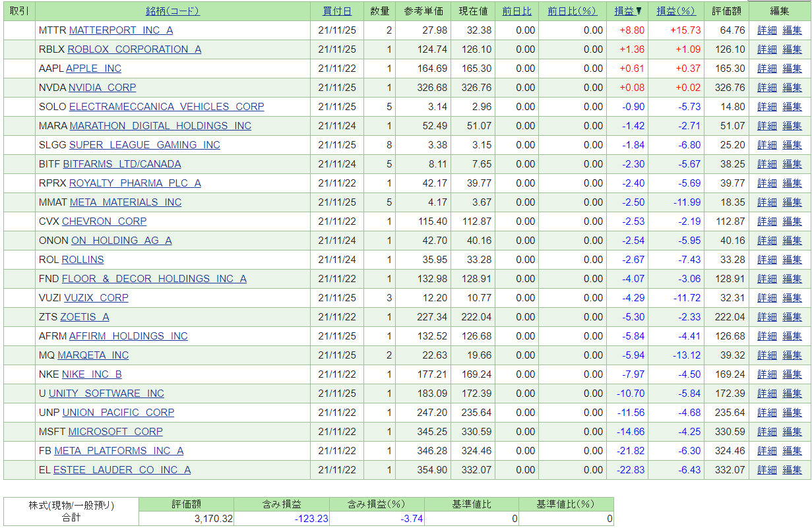Open 詳細 for the Estee Lauder row
This screenshot has height=528, width=812.
767,470
